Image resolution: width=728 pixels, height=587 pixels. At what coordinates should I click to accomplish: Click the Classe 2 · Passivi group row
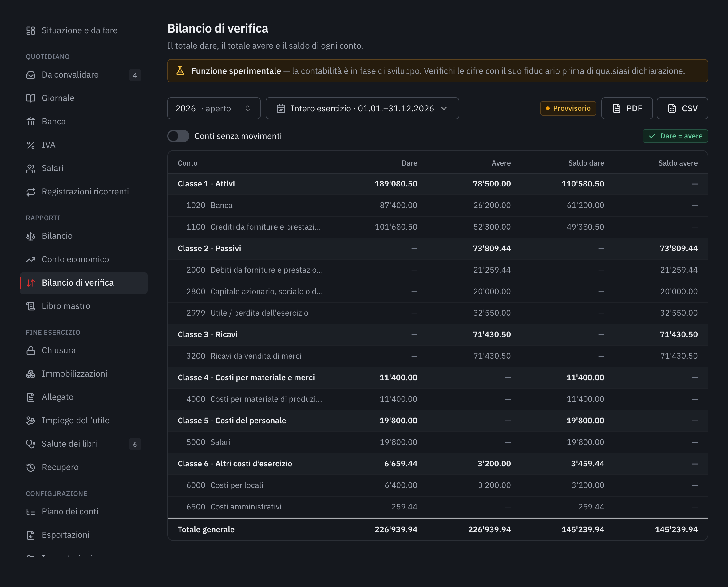tap(437, 249)
